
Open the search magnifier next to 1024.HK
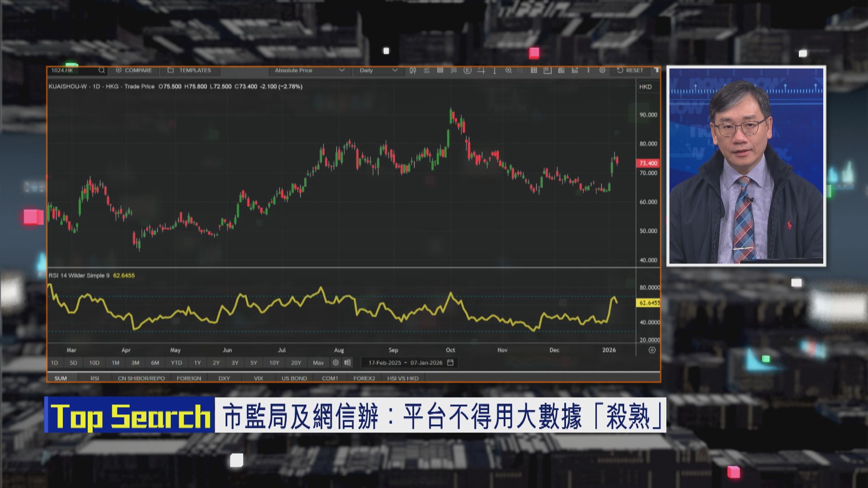tap(101, 70)
